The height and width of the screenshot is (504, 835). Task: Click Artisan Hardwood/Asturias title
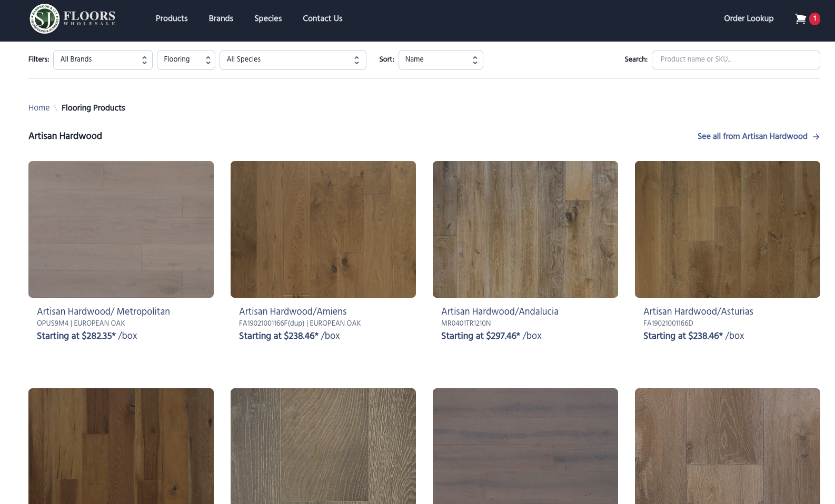(698, 311)
